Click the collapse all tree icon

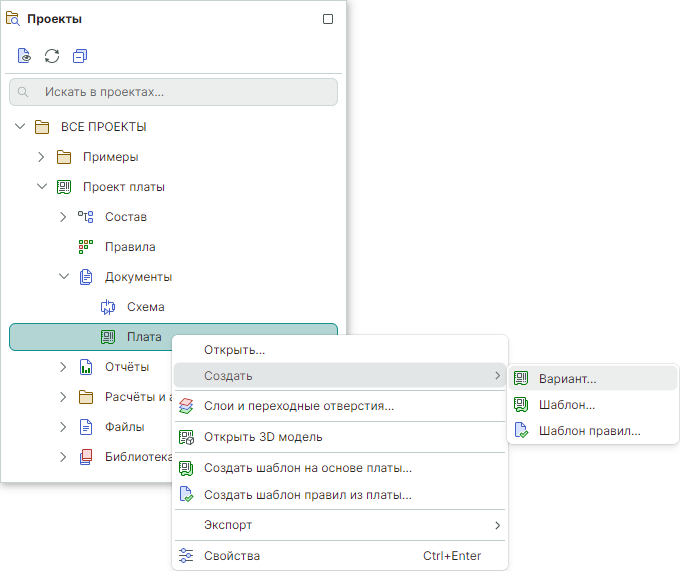[80, 56]
